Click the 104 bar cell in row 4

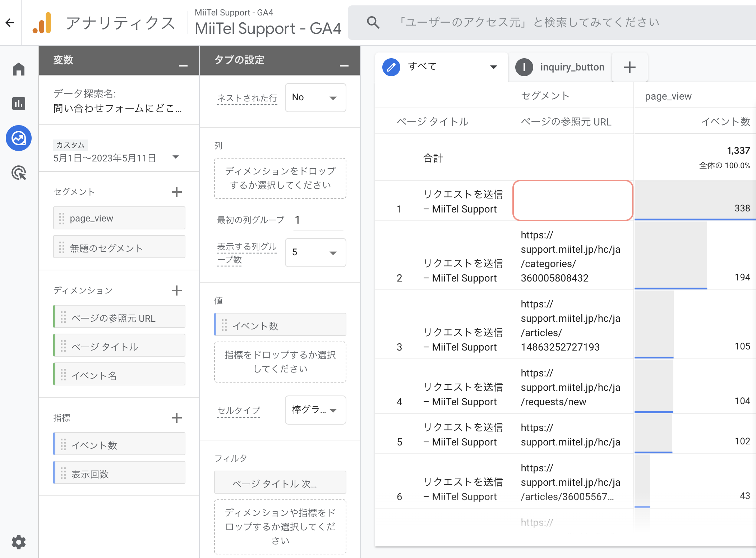coord(695,386)
